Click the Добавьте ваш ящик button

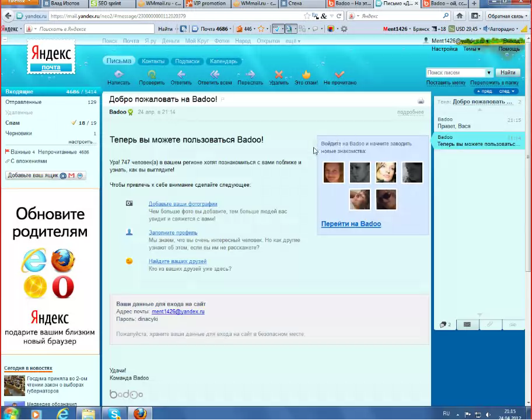(x=45, y=176)
